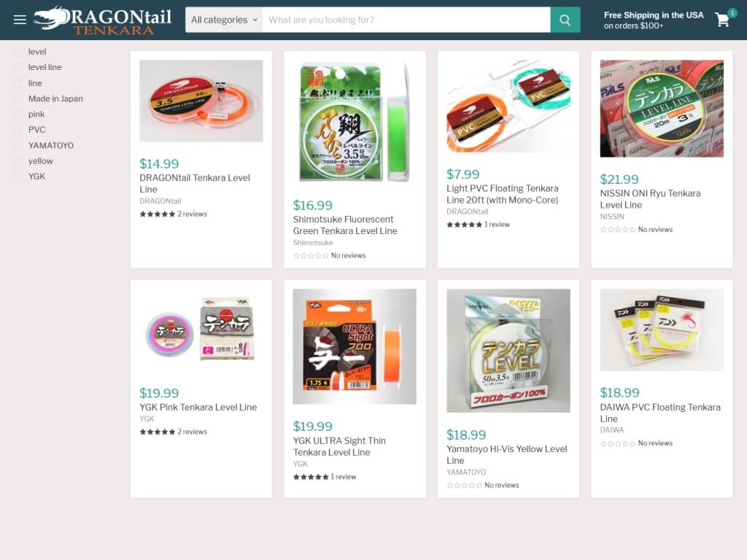Enable the 'PVC' filter checkbox
Viewport: 747px width, 560px height.
tap(18, 130)
